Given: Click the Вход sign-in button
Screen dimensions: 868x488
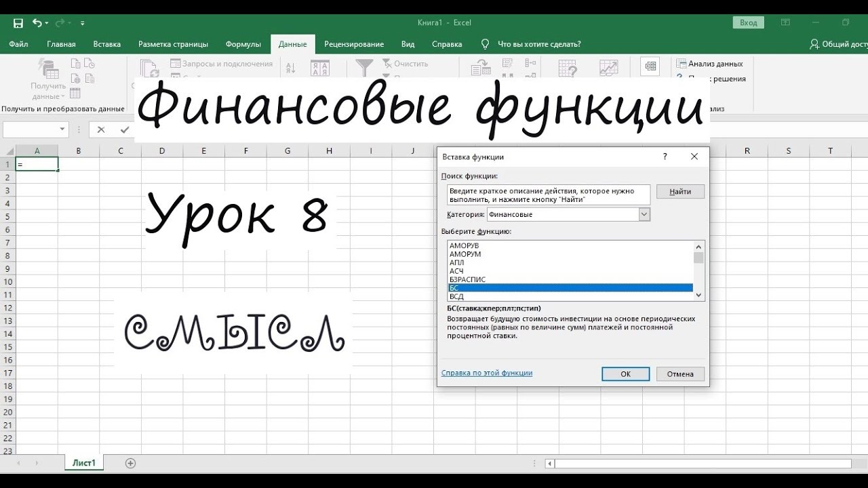Looking at the screenshot, I should (749, 22).
